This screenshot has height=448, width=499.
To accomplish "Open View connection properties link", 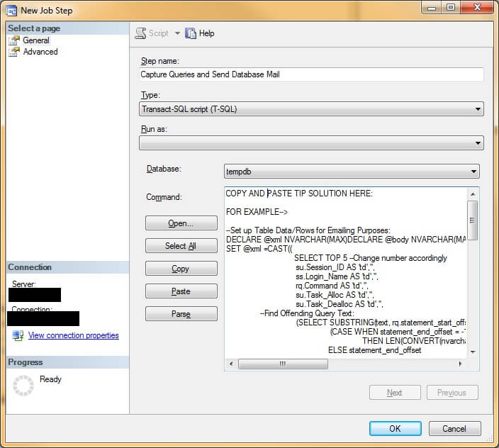I will click(73, 335).
